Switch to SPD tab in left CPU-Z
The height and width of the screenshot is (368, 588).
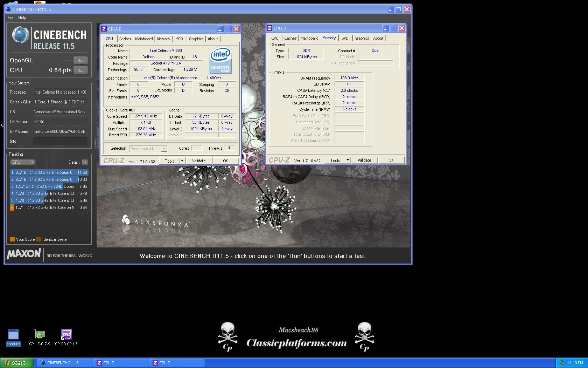(180, 39)
